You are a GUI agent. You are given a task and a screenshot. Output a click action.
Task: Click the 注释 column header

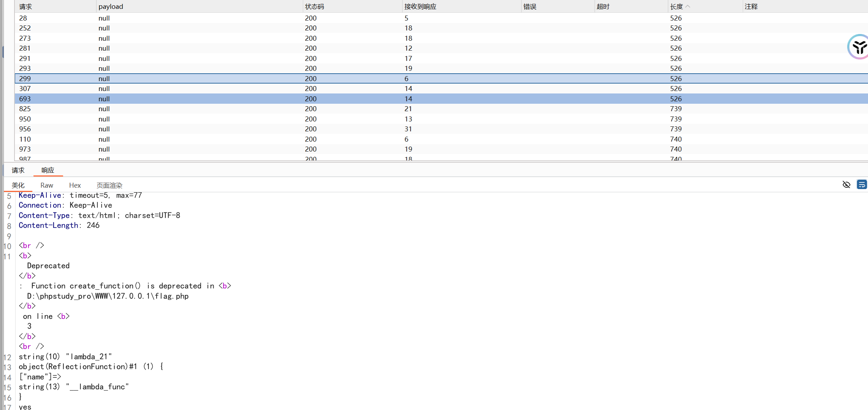(751, 6)
